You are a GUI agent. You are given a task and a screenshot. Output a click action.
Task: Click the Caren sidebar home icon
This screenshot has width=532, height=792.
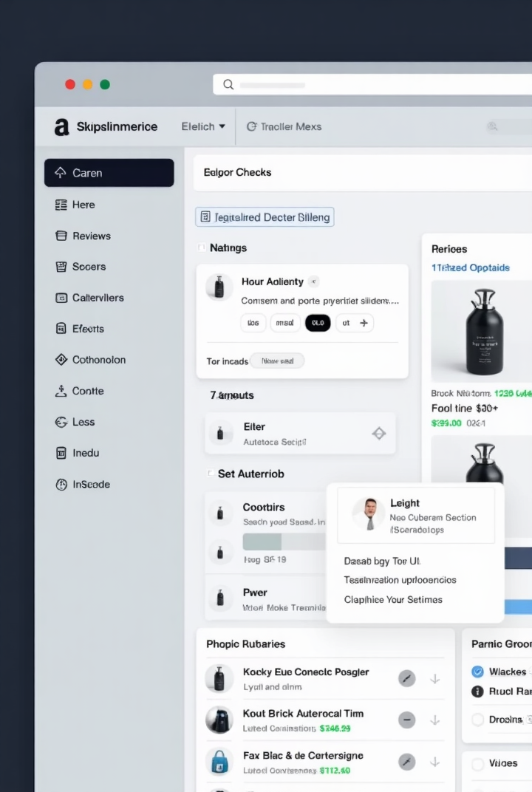click(x=61, y=172)
